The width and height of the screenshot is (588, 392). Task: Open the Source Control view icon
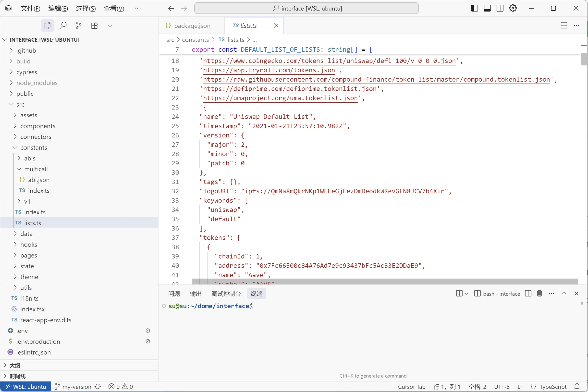[x=78, y=25]
